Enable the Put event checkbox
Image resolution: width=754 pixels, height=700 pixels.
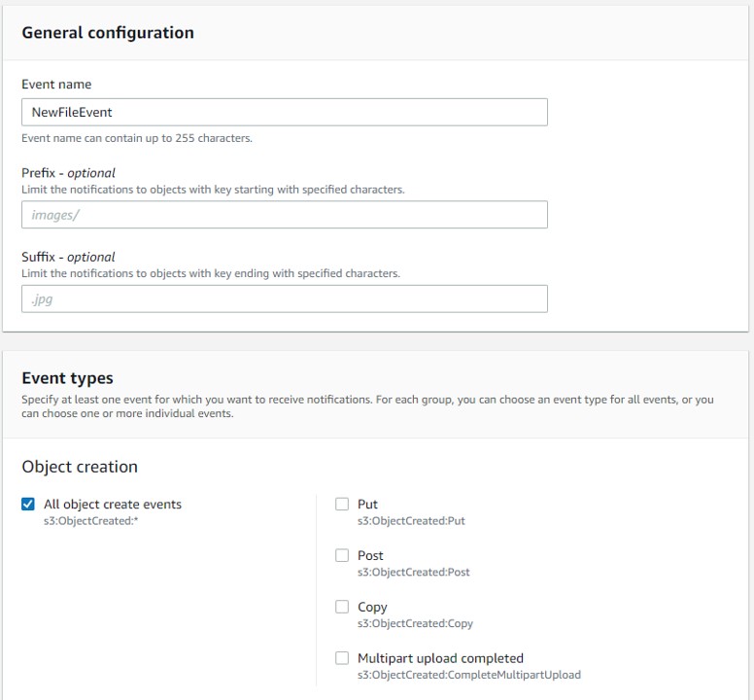point(342,505)
